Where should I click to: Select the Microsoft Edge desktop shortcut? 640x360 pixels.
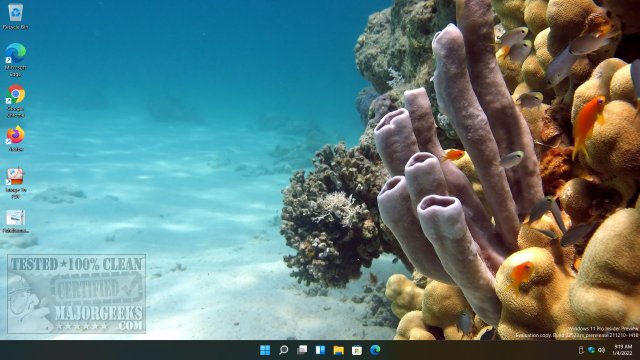point(16,60)
